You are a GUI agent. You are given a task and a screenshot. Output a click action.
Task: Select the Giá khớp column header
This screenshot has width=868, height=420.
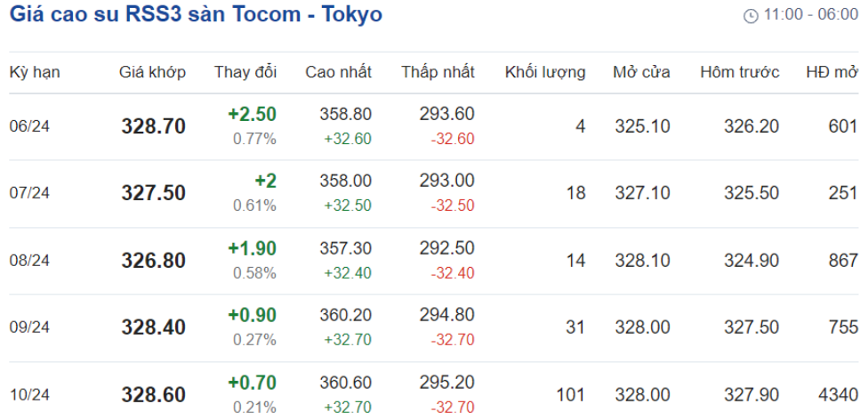[153, 72]
